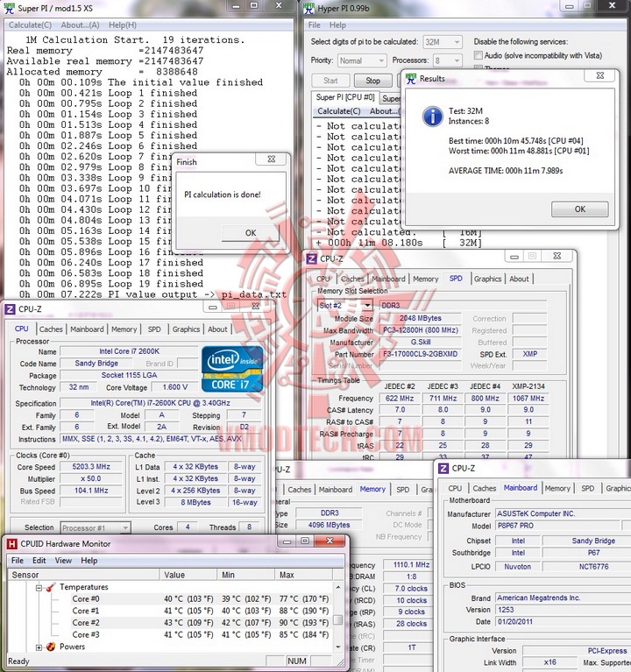Open Edit menu in Hardware Monitor

[39, 561]
